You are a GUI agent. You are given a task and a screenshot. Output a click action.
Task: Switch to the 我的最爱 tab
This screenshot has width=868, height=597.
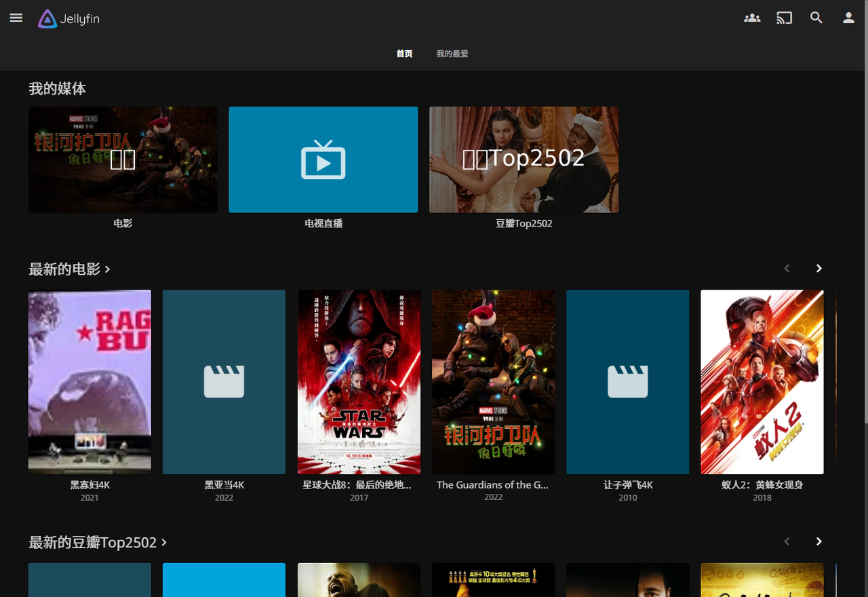pos(452,54)
